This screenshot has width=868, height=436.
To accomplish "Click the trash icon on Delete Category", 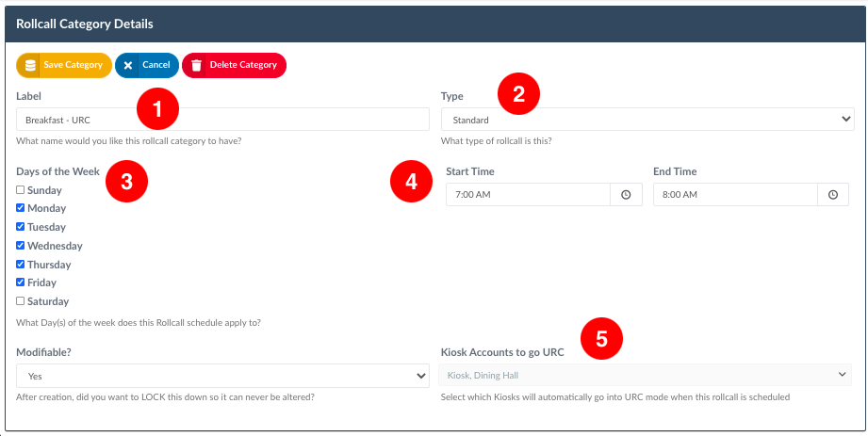I will 196,65.
